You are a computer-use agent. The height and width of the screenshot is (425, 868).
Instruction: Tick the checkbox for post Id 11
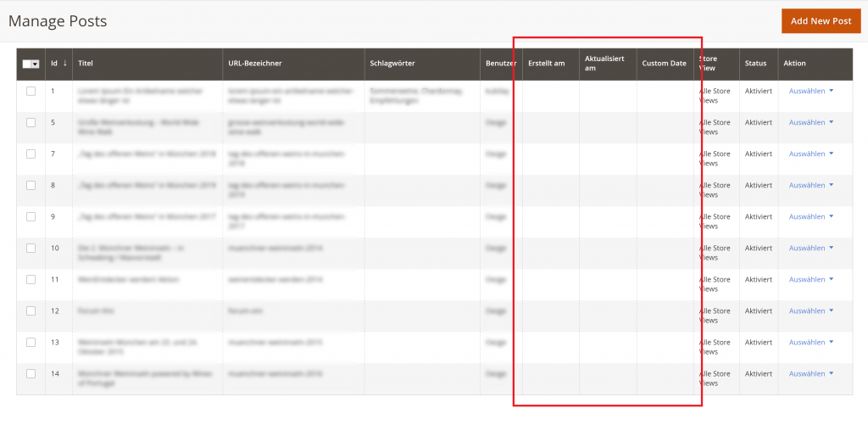[x=31, y=279]
